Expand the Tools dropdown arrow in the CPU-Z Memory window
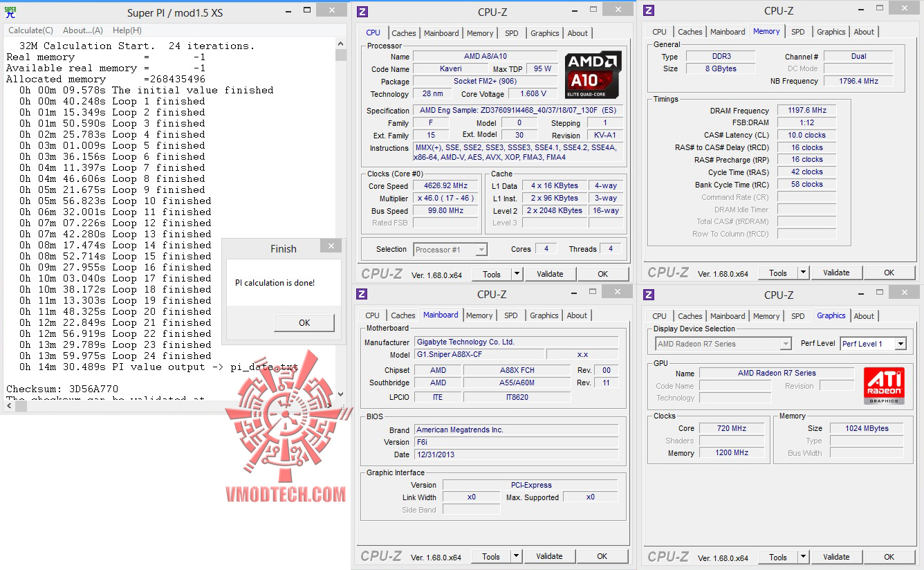This screenshot has height=570, width=924. tap(803, 273)
